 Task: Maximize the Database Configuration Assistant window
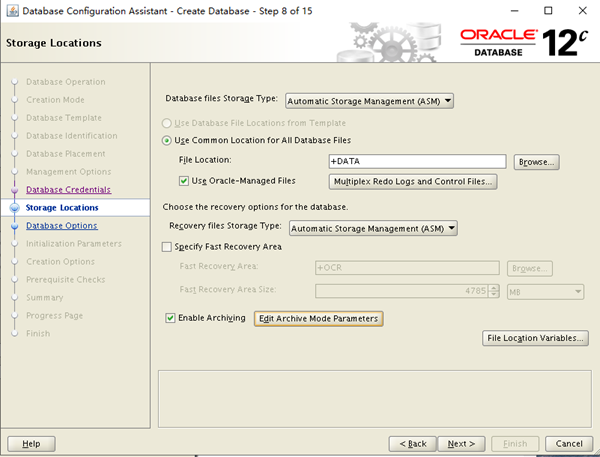click(x=548, y=11)
